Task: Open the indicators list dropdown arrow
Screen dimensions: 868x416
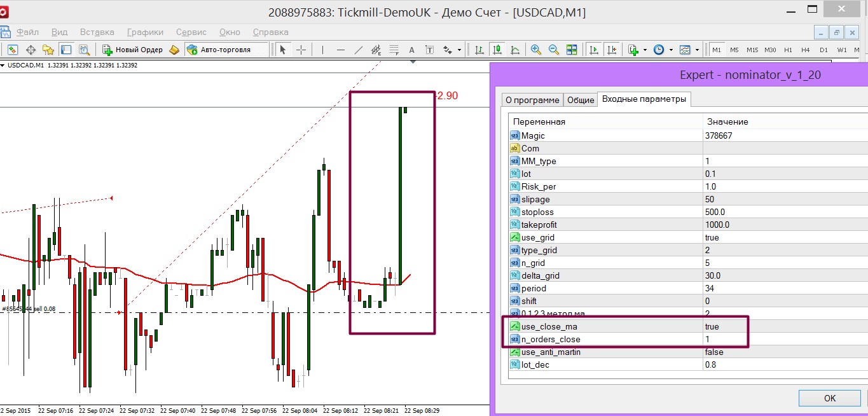Action: point(645,50)
